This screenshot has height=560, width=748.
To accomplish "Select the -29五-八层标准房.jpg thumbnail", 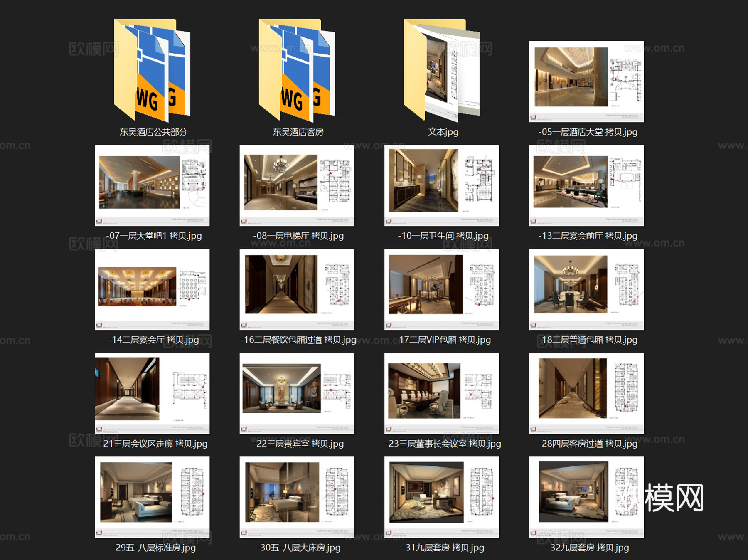I will pos(152,497).
